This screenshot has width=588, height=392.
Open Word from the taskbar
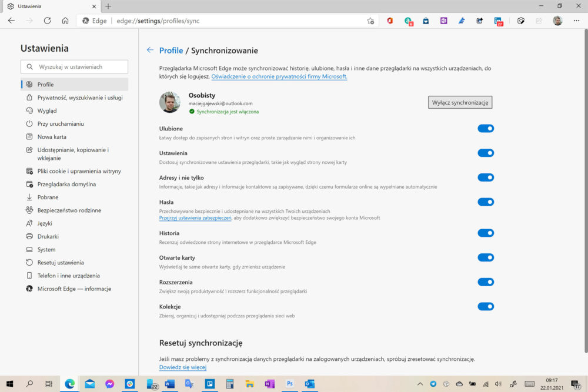pyautogui.click(x=169, y=384)
